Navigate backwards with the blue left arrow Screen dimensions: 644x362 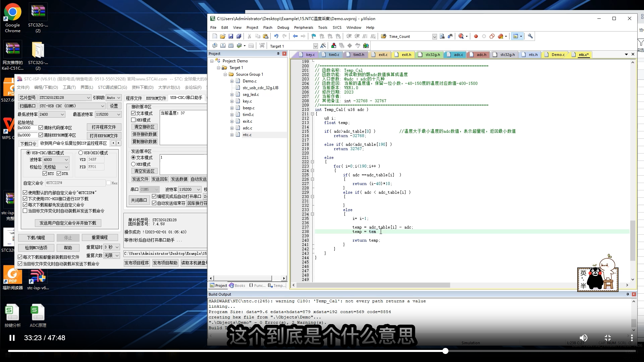click(295, 36)
